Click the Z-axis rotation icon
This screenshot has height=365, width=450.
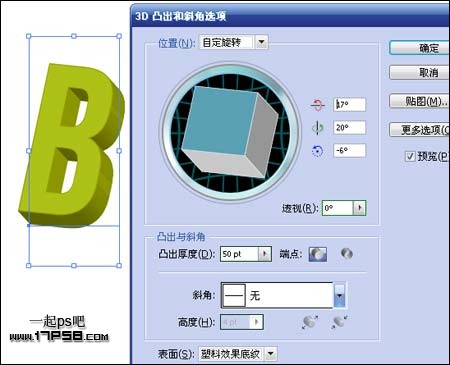pos(317,151)
